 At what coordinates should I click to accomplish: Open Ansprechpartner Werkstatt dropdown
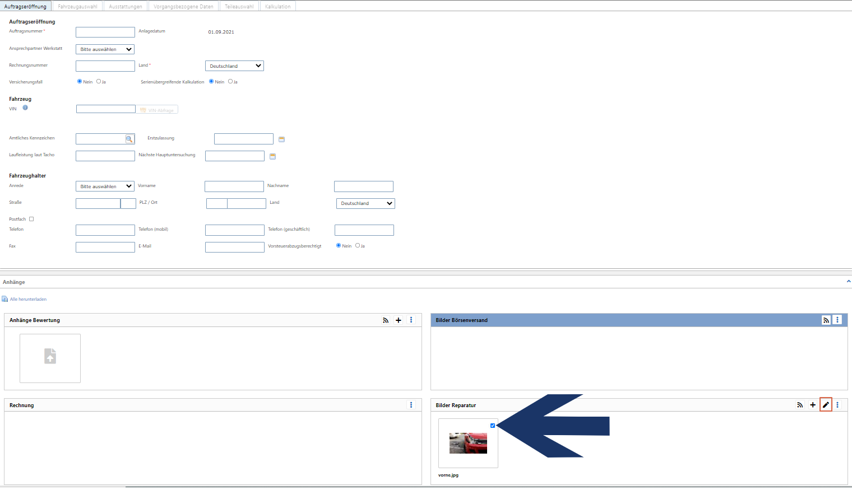(105, 49)
